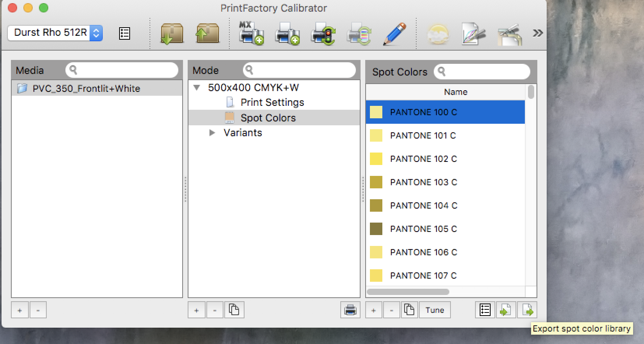Click the PVC_350_Frontlit+White folder icon

click(22, 88)
